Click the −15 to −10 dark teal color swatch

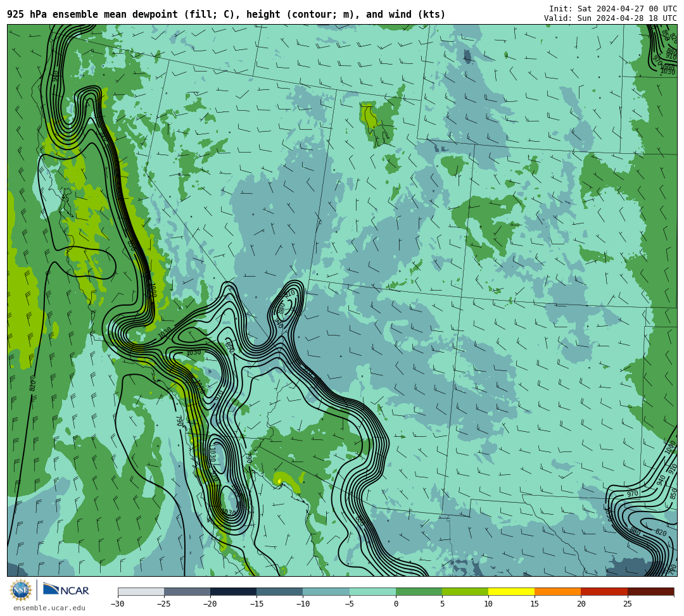tap(280, 591)
